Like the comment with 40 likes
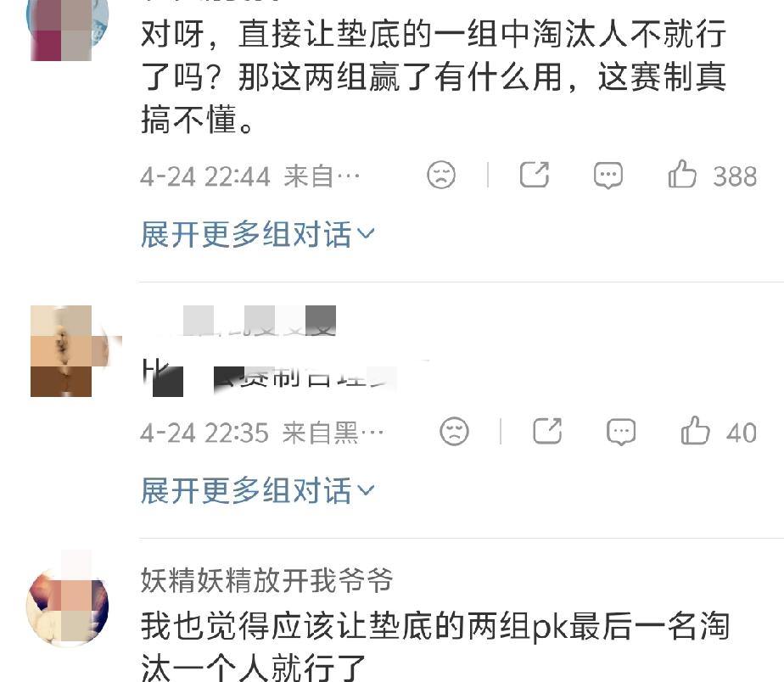This screenshot has width=784, height=682. click(x=695, y=431)
